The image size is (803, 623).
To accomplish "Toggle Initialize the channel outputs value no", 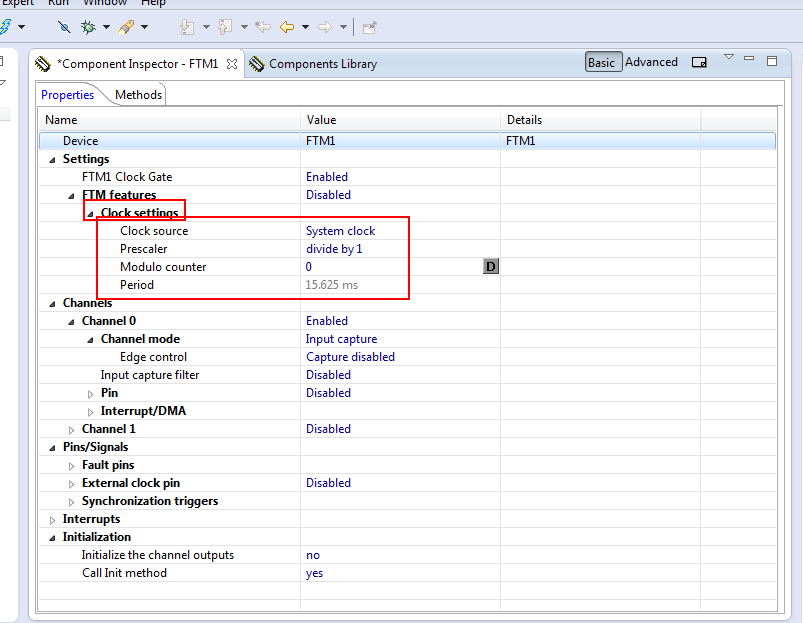I will 313,555.
